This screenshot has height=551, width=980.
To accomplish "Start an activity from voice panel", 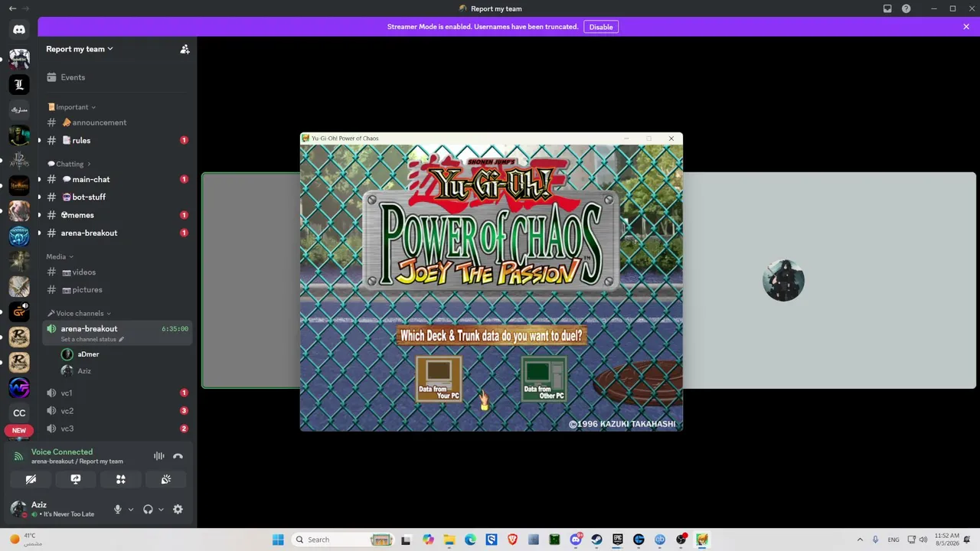I will (x=121, y=479).
